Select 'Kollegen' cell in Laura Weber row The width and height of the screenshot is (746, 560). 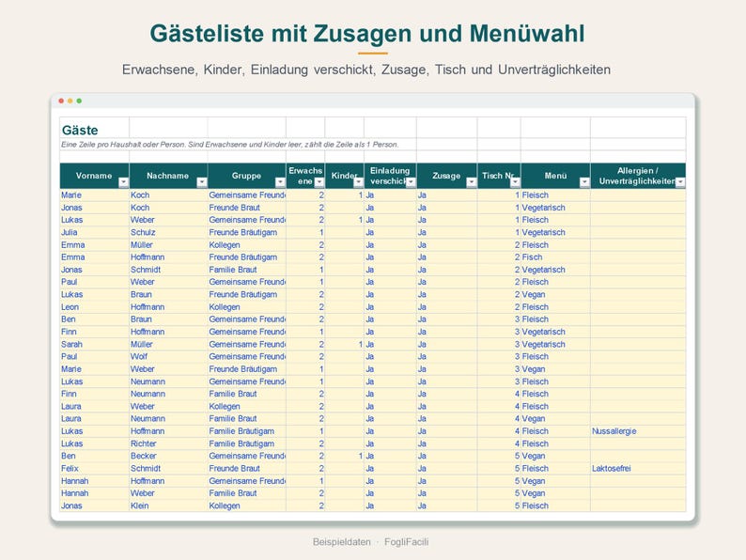[246, 406]
